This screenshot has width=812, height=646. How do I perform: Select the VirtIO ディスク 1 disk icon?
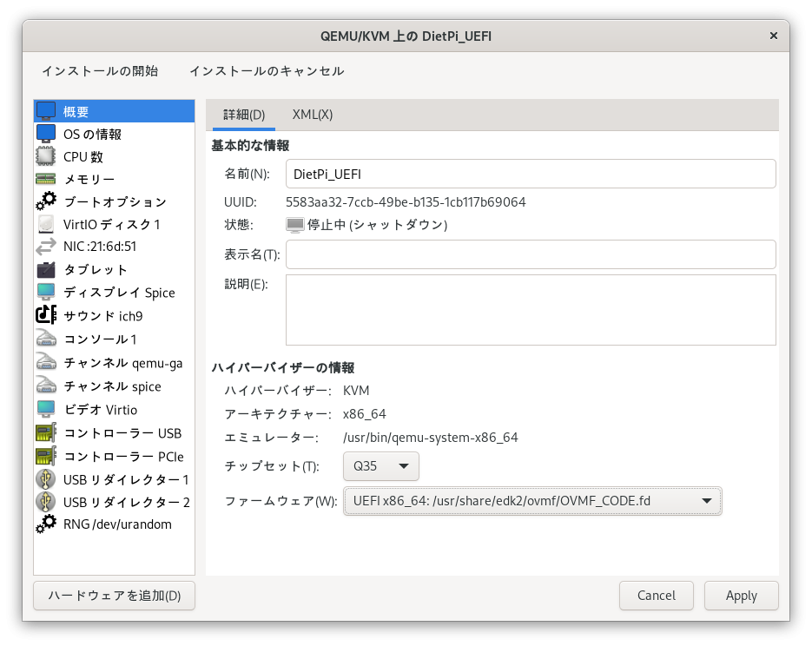tap(46, 224)
